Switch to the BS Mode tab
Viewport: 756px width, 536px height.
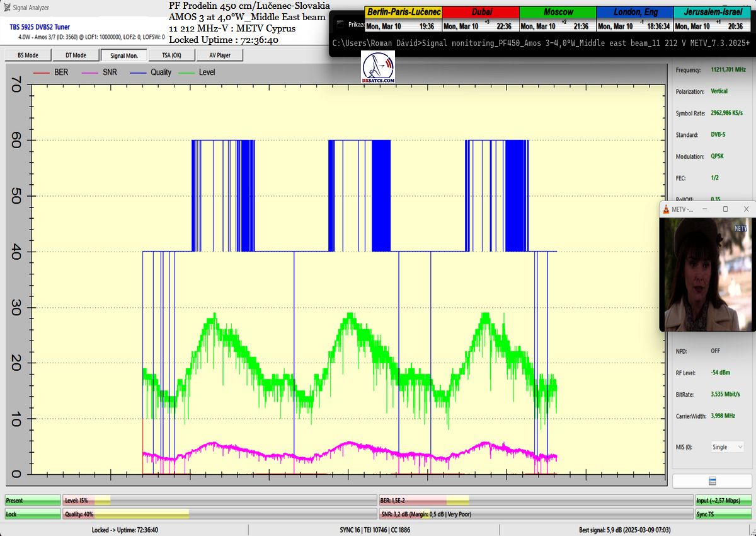coord(27,55)
